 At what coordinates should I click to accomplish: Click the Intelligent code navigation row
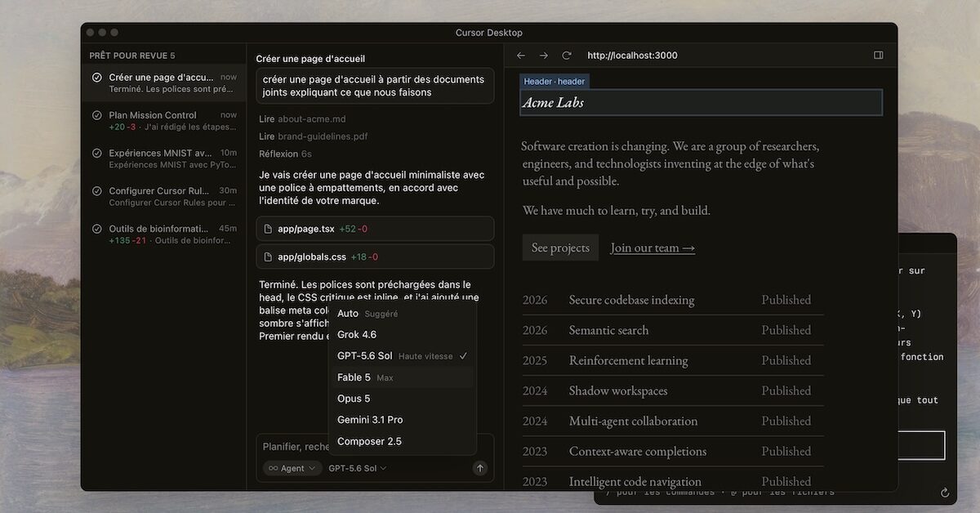point(673,480)
